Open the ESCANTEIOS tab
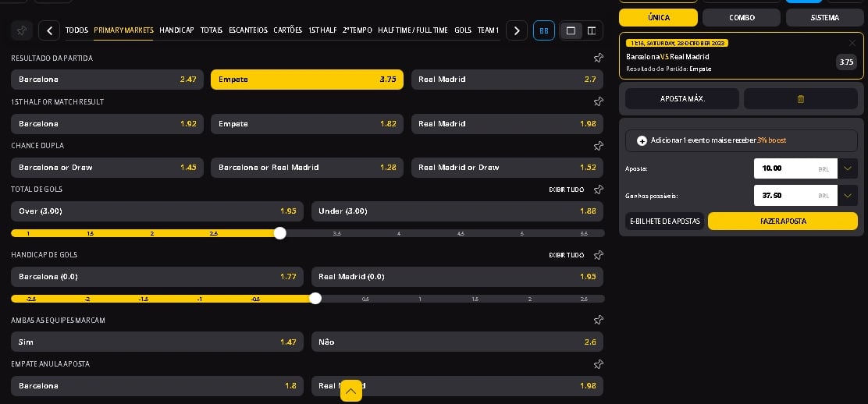Image resolution: width=868 pixels, height=404 pixels. [x=248, y=30]
